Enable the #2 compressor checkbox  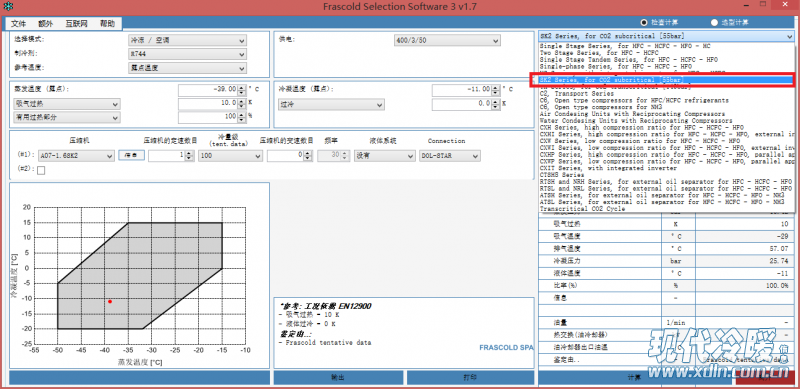41,171
